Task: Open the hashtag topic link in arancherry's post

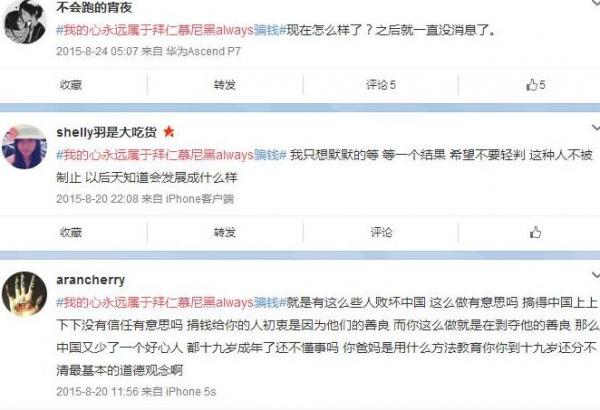Action: [171, 302]
